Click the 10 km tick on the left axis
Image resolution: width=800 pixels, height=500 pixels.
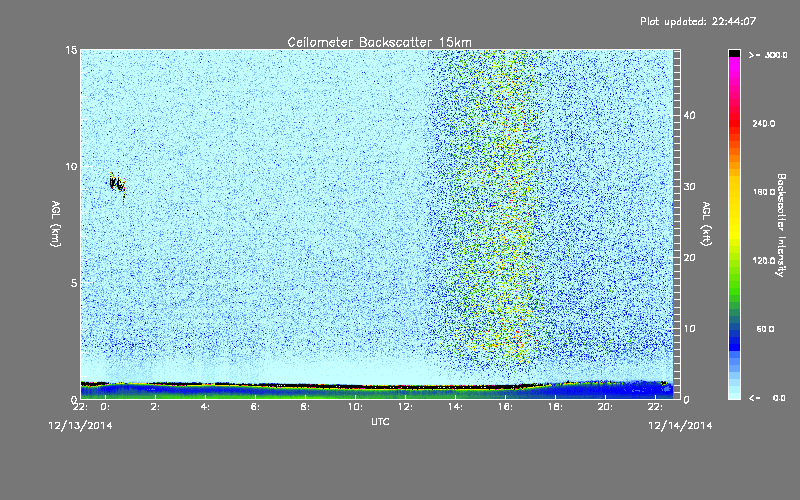tap(71, 166)
